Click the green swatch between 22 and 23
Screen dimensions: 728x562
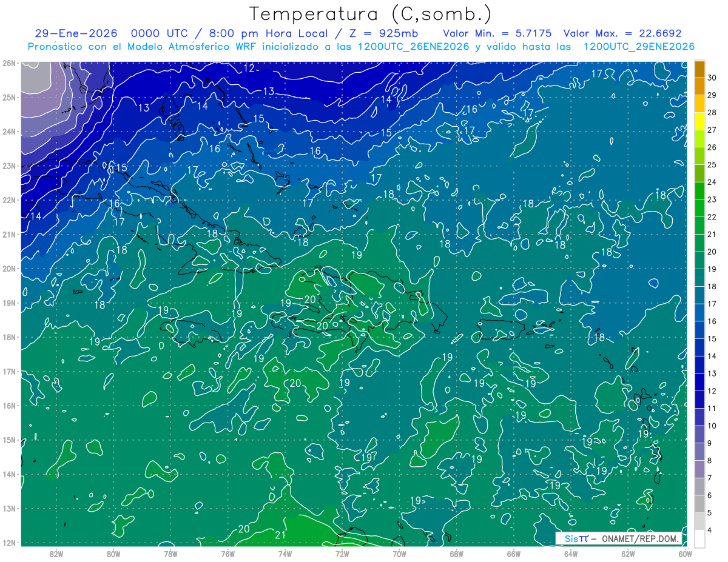click(x=699, y=208)
